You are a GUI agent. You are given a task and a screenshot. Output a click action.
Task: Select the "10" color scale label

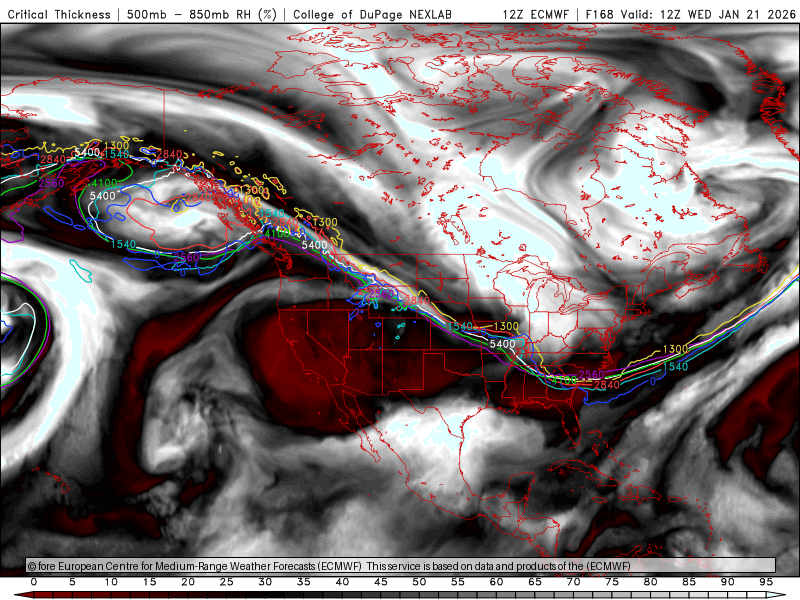click(111, 582)
